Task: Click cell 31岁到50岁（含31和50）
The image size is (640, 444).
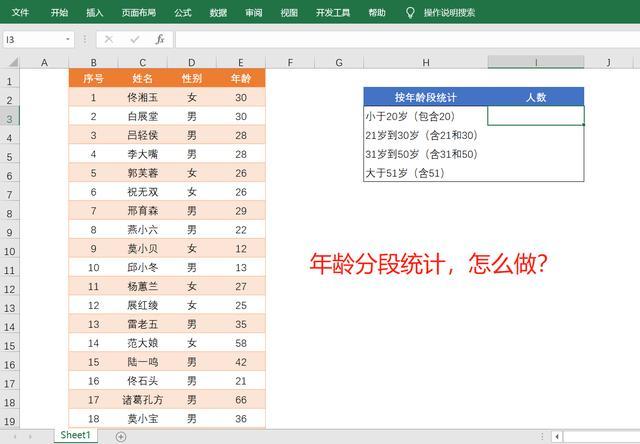Action: (426, 154)
